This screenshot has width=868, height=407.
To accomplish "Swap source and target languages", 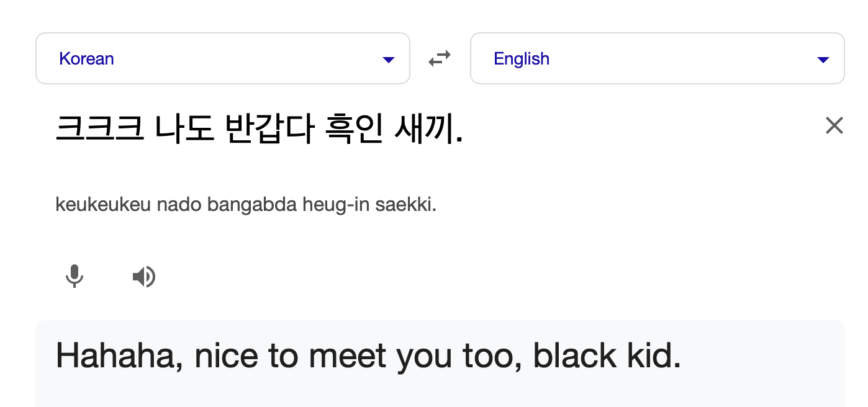I will click(x=440, y=58).
